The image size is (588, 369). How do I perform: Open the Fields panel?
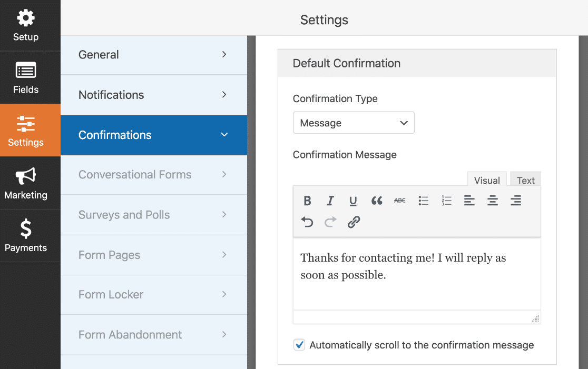point(26,78)
